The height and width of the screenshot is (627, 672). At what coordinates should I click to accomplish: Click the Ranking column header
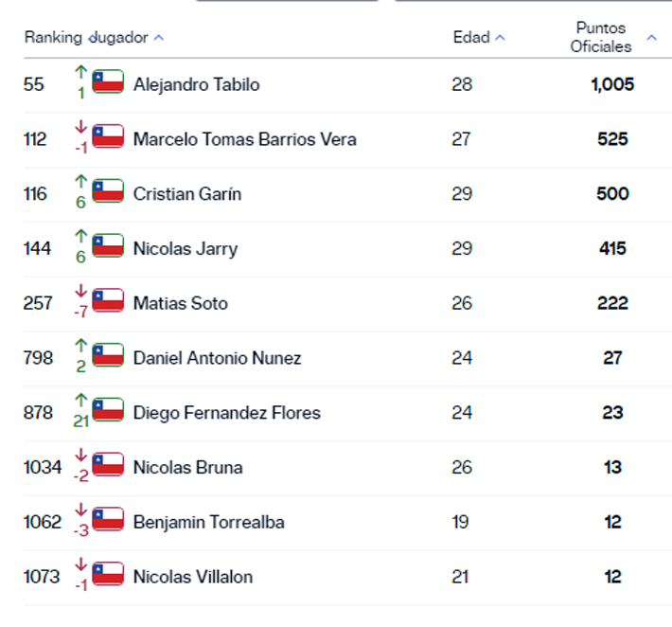[x=53, y=38]
